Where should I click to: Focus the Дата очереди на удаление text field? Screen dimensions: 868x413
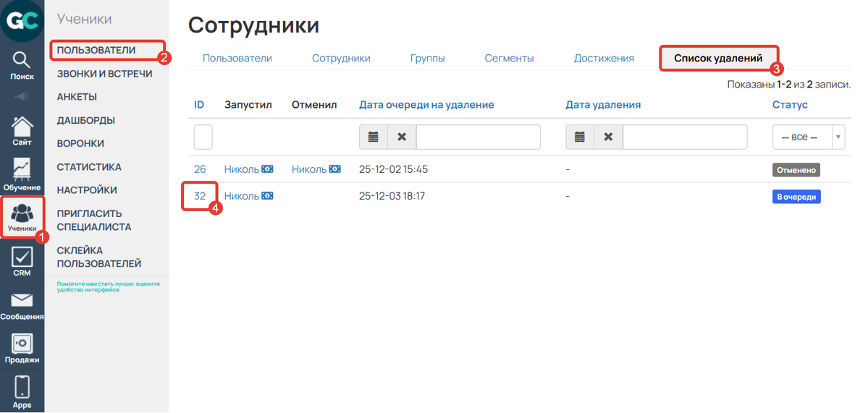click(479, 137)
